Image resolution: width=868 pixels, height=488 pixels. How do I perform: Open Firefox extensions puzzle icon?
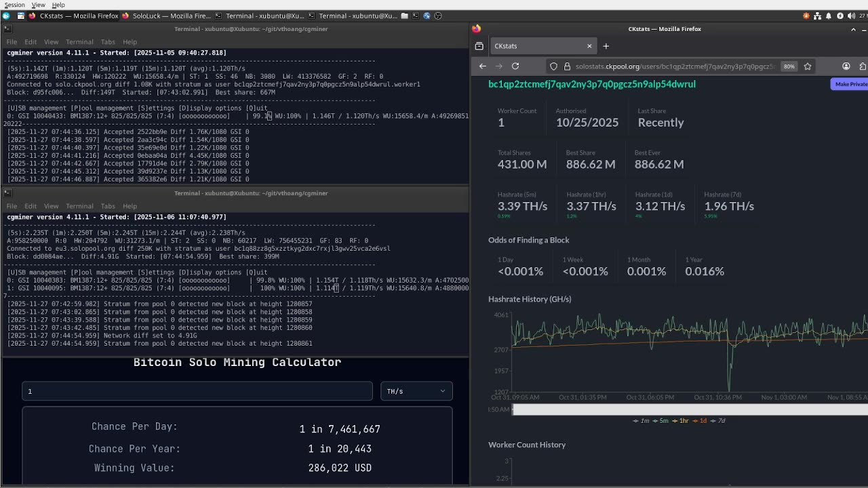[863, 66]
